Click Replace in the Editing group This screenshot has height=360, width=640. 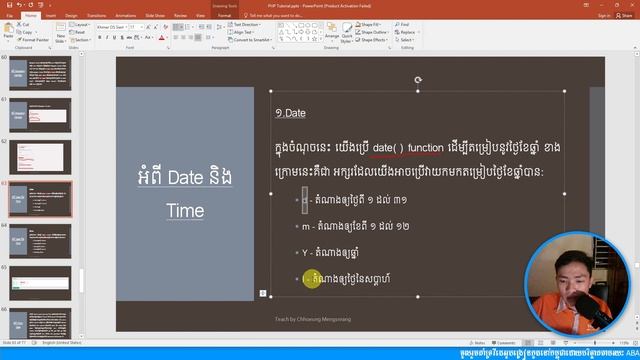[x=405, y=32]
